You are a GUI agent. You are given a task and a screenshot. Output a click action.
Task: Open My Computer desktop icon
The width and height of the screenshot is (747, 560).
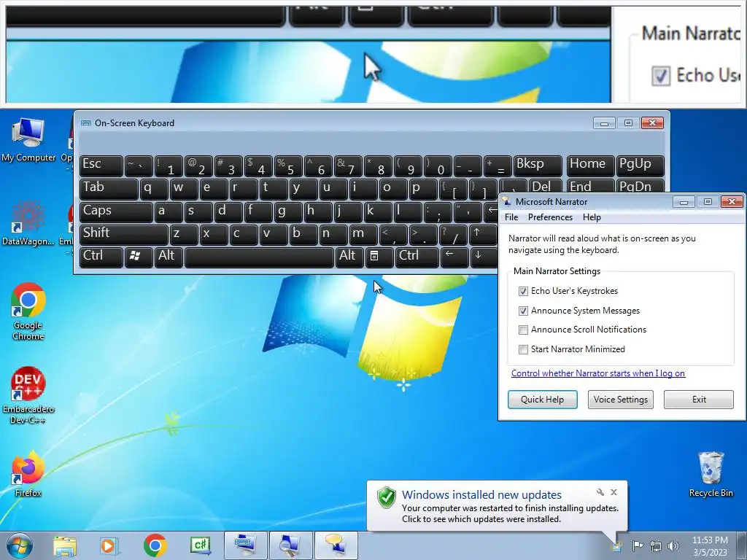(28, 139)
